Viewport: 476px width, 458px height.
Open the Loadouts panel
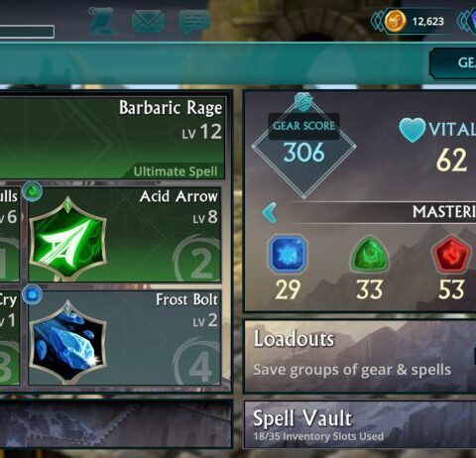360,356
